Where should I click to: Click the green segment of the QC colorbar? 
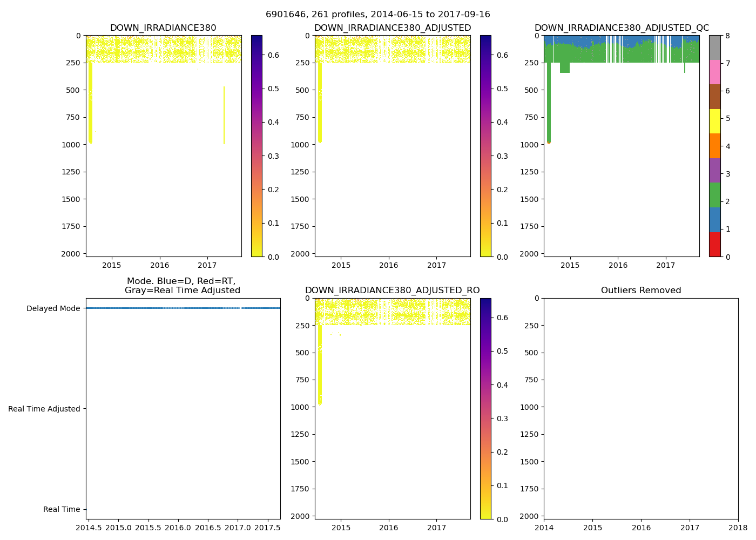(714, 195)
